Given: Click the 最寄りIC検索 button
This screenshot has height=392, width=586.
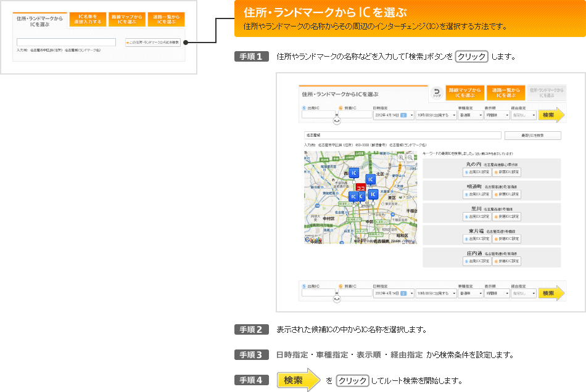Looking at the screenshot, I should pyautogui.click(x=532, y=136).
